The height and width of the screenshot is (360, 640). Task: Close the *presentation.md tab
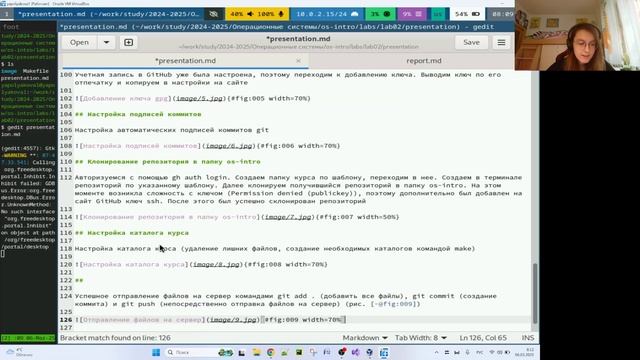click(298, 60)
